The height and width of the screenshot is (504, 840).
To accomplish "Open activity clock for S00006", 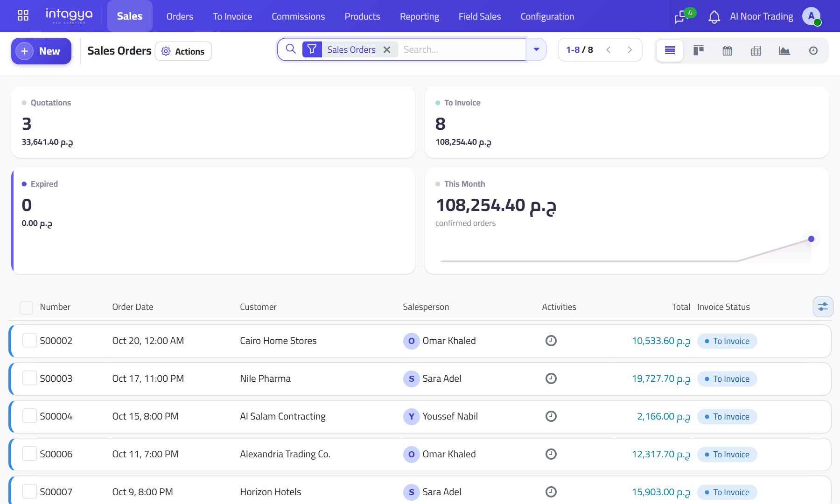I will click(x=551, y=454).
